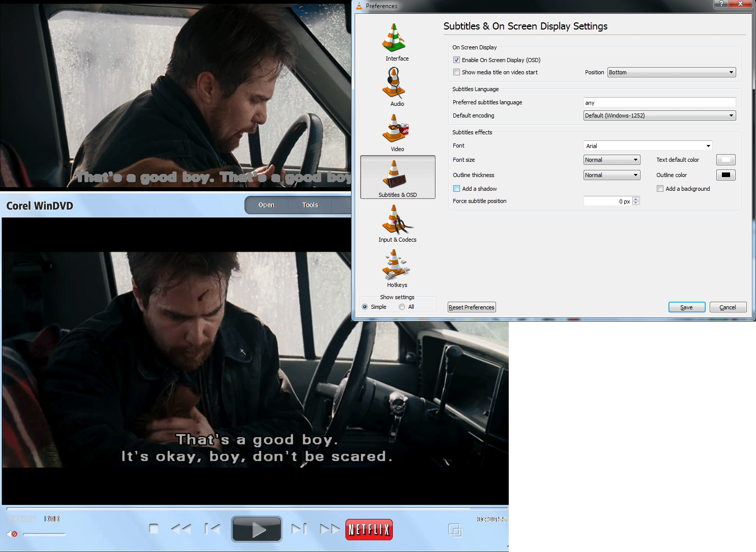The width and height of the screenshot is (756, 552).
Task: Click the VLC cone icon in Preferences title bar
Action: tap(359, 6)
